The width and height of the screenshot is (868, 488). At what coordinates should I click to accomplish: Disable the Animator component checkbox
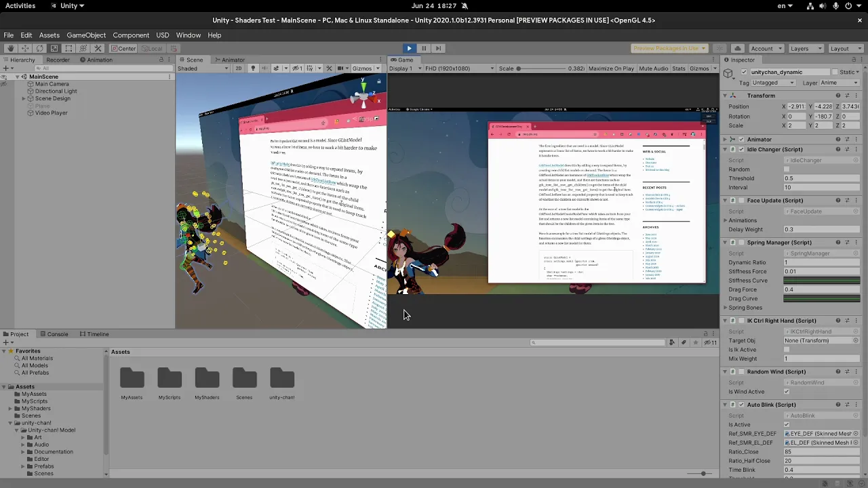click(x=741, y=140)
